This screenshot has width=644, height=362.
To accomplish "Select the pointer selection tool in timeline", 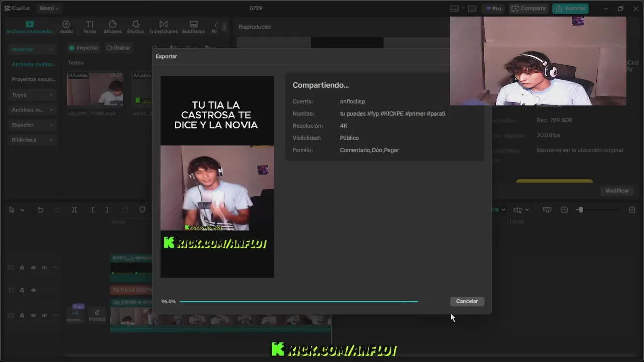I will 12,210.
